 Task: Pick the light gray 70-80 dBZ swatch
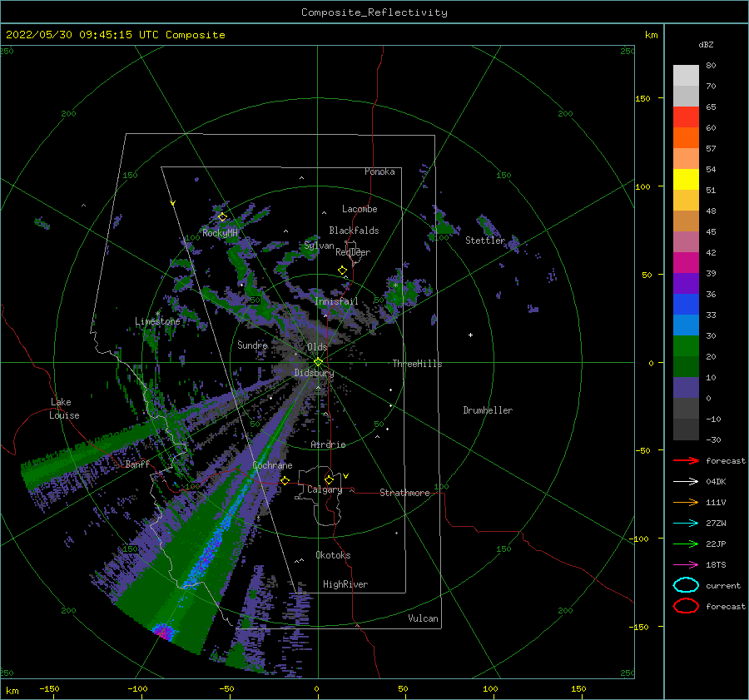click(x=686, y=76)
